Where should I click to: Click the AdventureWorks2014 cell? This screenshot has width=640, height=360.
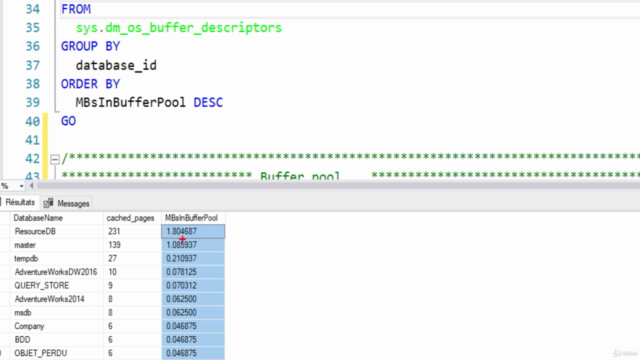56,299
